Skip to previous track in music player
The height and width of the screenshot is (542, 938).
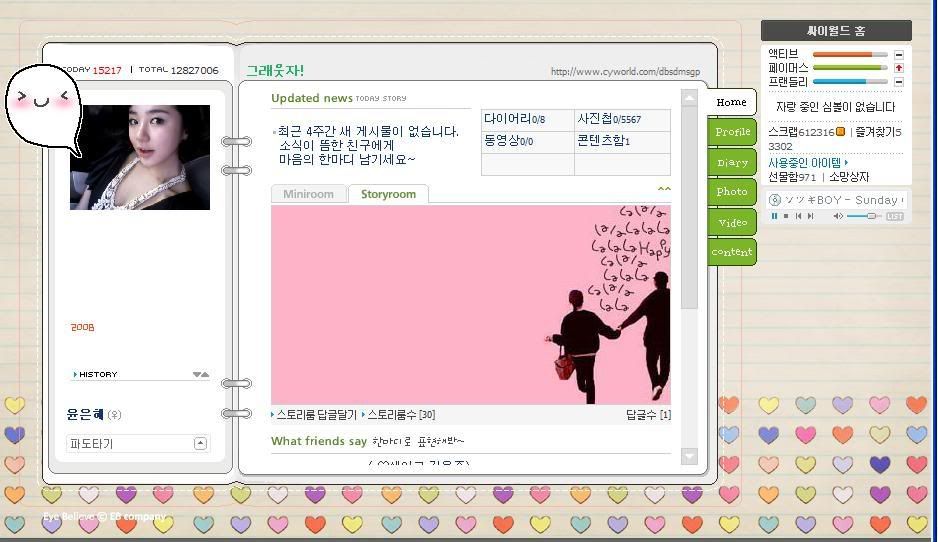pyautogui.click(x=799, y=216)
